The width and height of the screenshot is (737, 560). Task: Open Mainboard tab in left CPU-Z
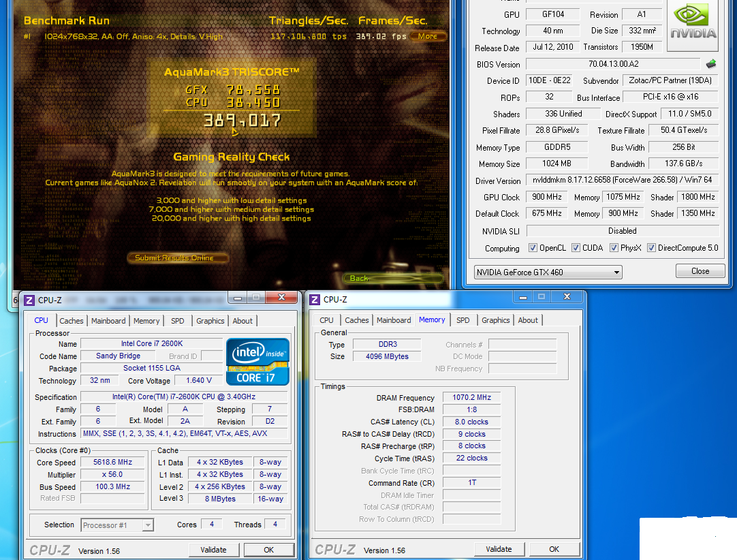[x=108, y=321]
